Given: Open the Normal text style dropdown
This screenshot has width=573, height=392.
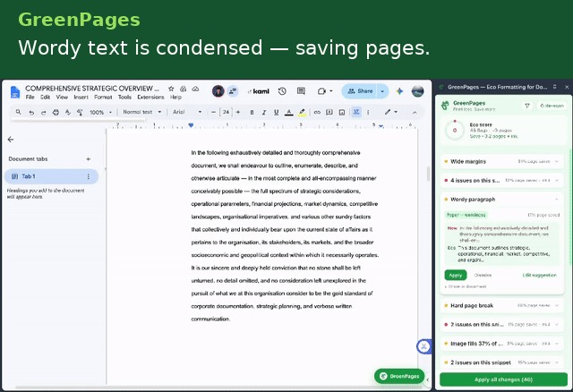Looking at the screenshot, I should click(x=141, y=112).
